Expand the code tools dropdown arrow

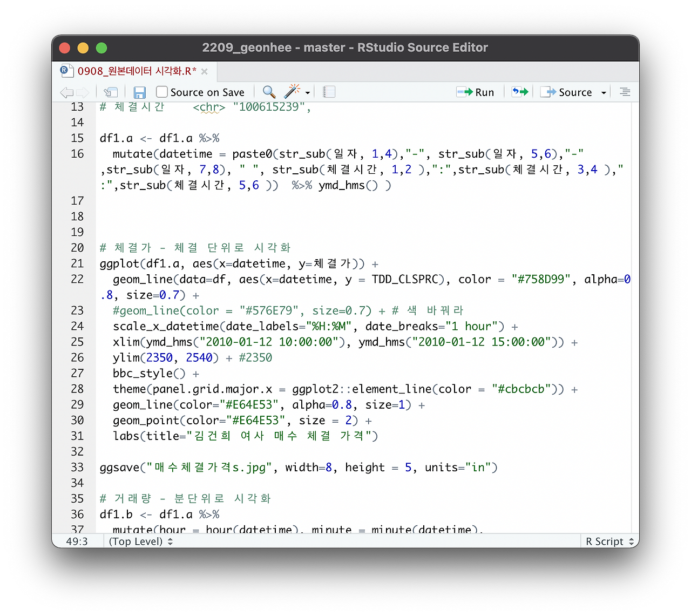coord(308,93)
